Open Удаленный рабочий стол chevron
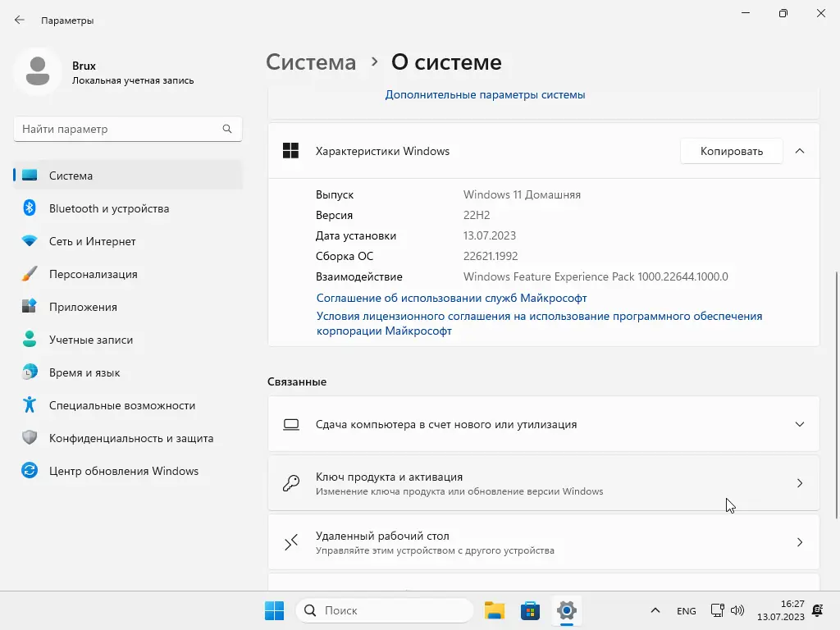The image size is (840, 630). pos(799,542)
